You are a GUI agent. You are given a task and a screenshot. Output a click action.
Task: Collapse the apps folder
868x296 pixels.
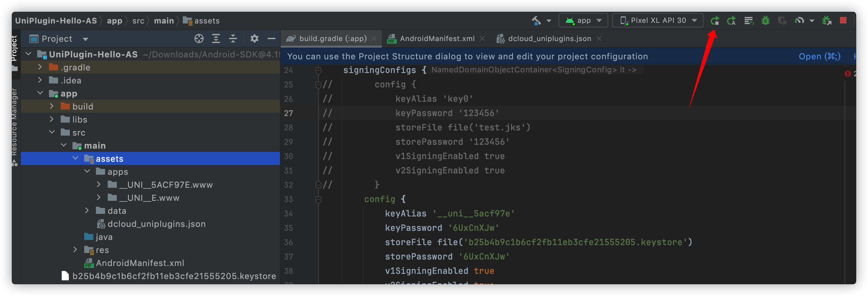(x=87, y=171)
